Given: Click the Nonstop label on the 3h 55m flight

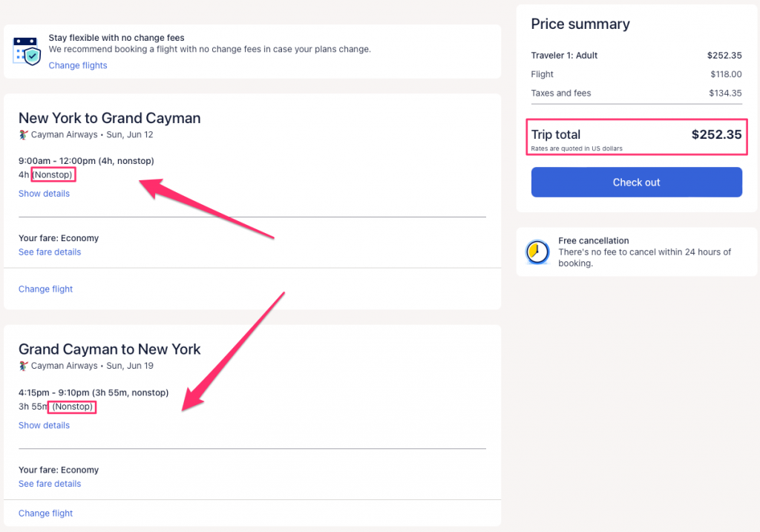Looking at the screenshot, I should pos(73,407).
